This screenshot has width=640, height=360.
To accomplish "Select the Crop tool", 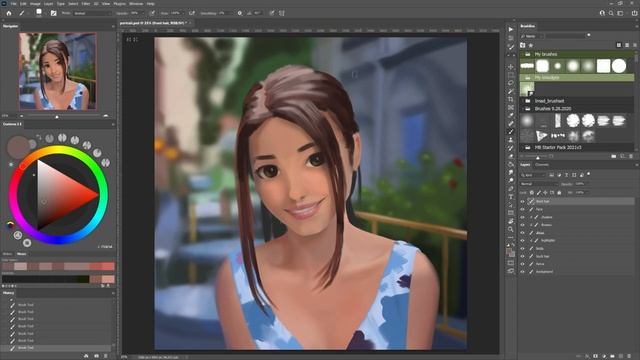I will 511,99.
